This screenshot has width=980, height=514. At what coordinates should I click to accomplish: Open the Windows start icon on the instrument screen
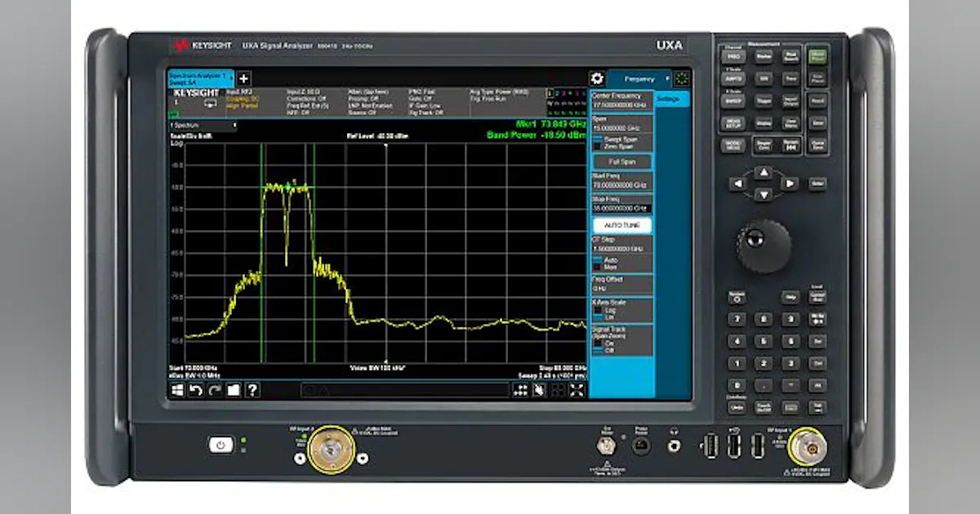coord(177,390)
